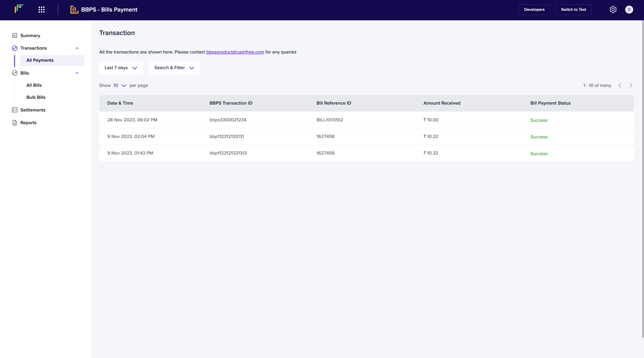Go to next page of transactions

point(631,86)
